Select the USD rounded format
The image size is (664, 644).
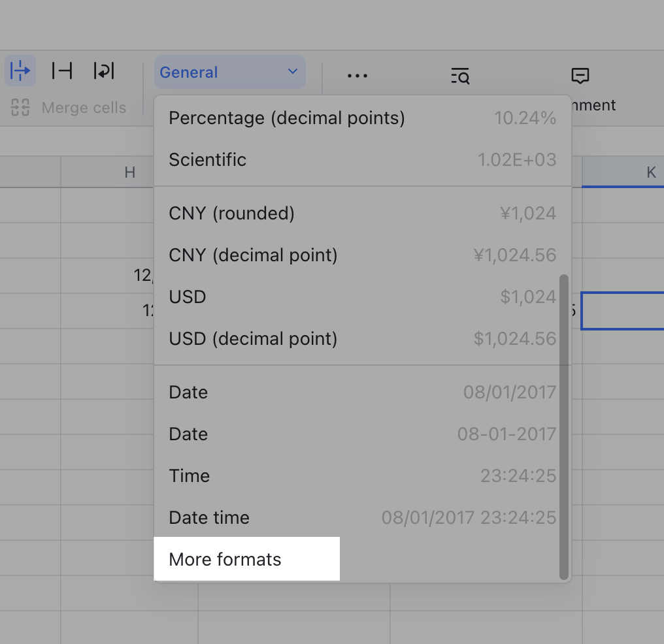point(188,297)
